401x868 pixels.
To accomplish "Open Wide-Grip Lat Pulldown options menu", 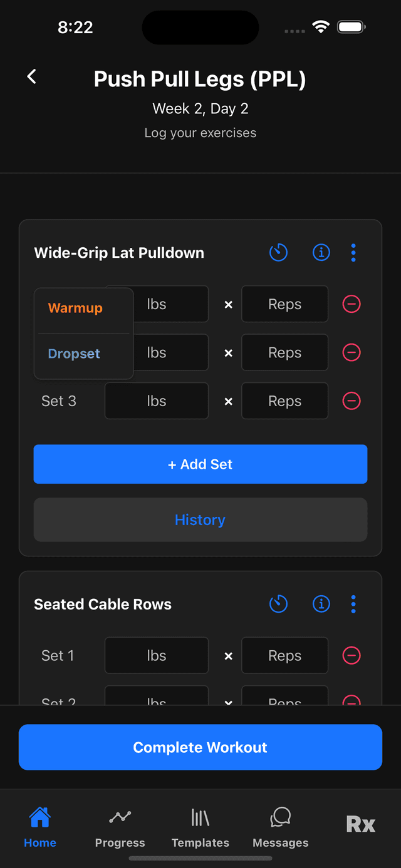I will 353,253.
